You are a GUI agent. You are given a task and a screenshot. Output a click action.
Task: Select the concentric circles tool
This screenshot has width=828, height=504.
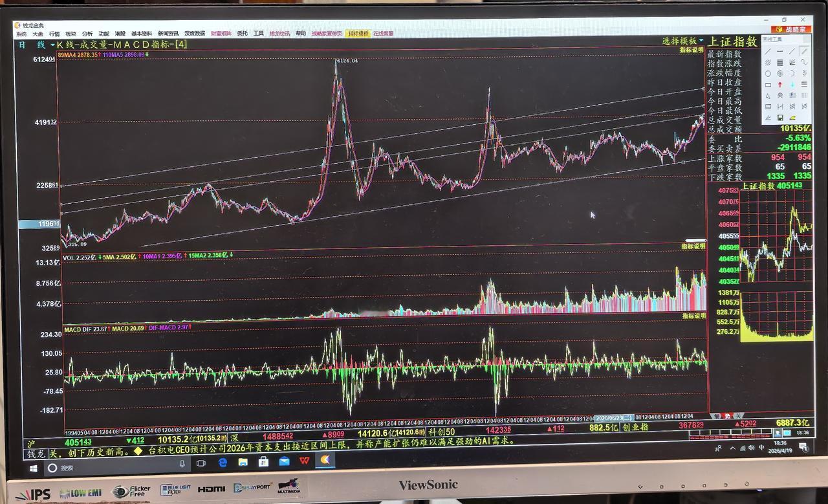tap(780, 74)
